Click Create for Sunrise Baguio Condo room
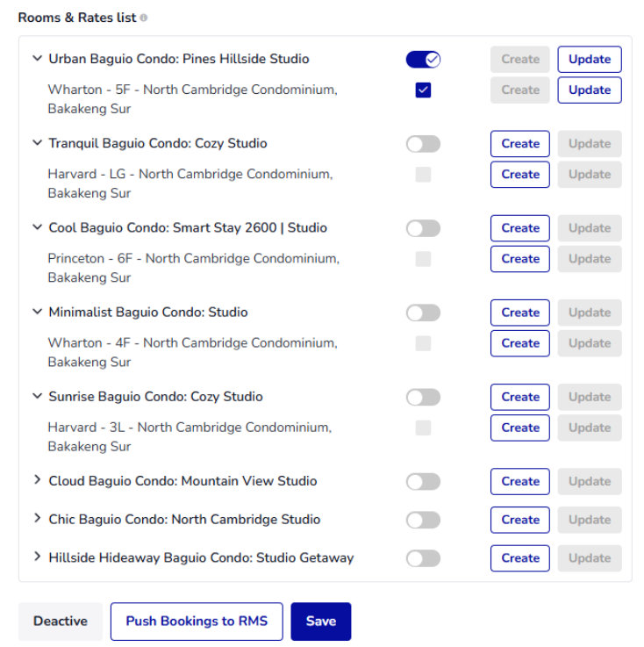The height and width of the screenshot is (647, 644). click(x=520, y=397)
